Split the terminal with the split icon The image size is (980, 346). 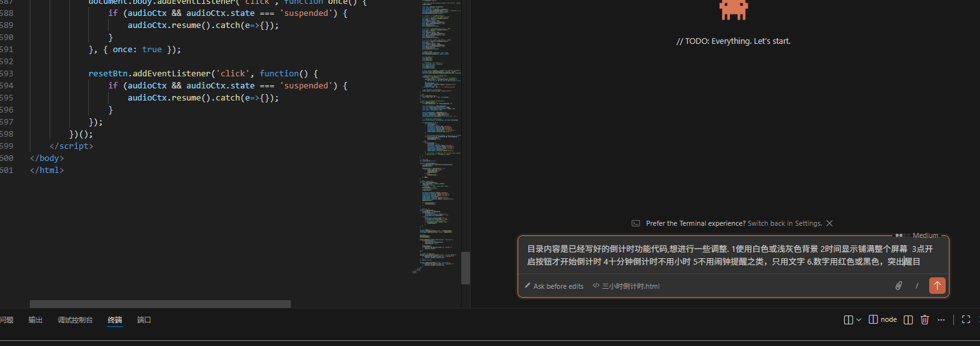908,320
